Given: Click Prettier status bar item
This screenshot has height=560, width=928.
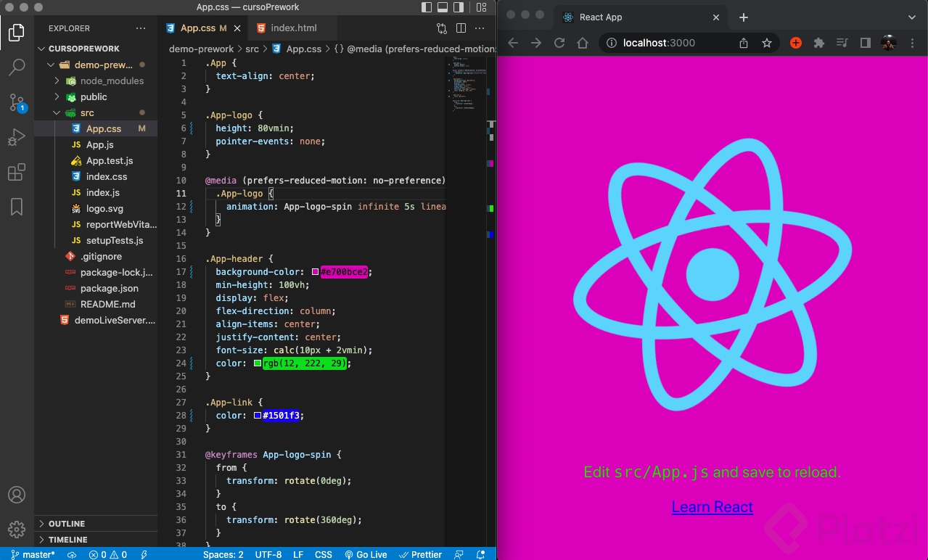Looking at the screenshot, I should click(x=420, y=554).
